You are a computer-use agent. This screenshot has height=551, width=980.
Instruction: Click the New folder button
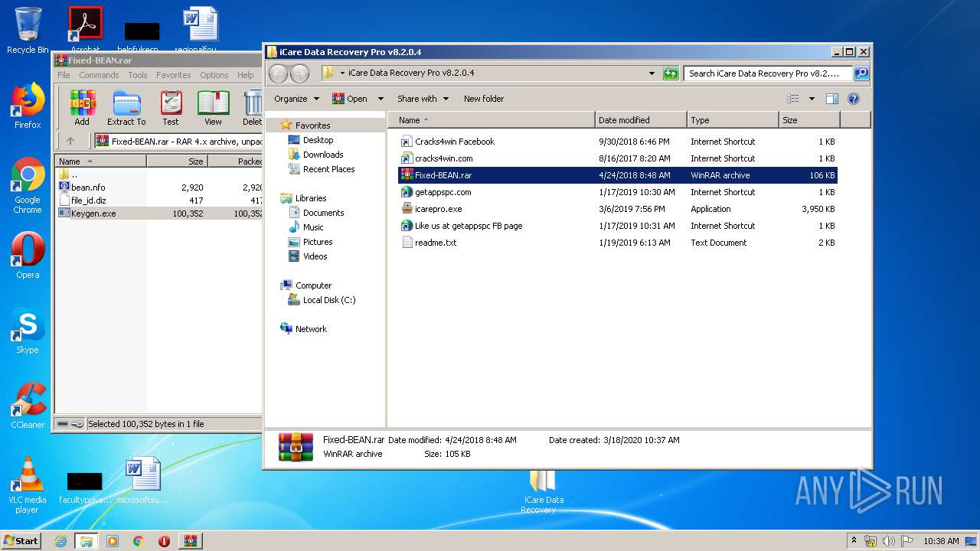click(484, 99)
